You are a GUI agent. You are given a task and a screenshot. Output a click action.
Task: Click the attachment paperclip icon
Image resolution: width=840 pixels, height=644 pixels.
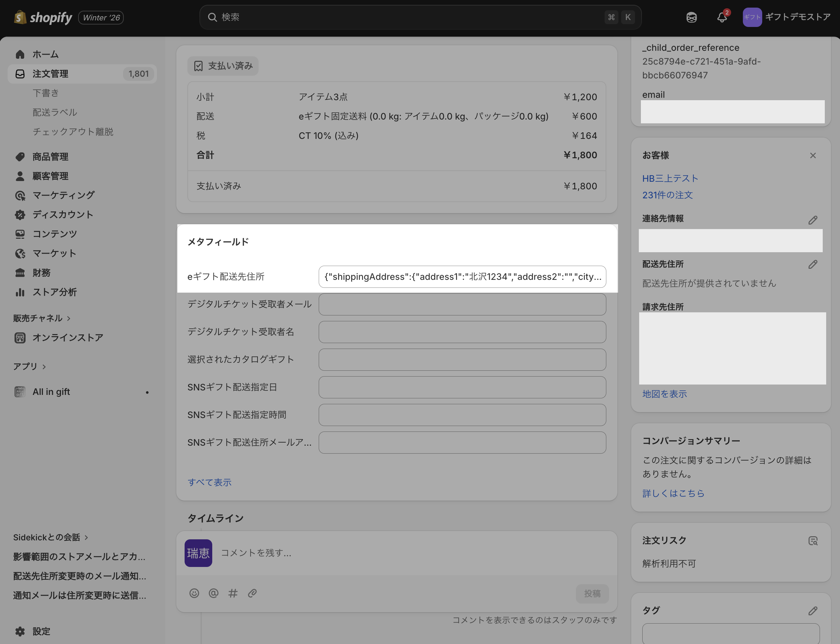click(252, 593)
